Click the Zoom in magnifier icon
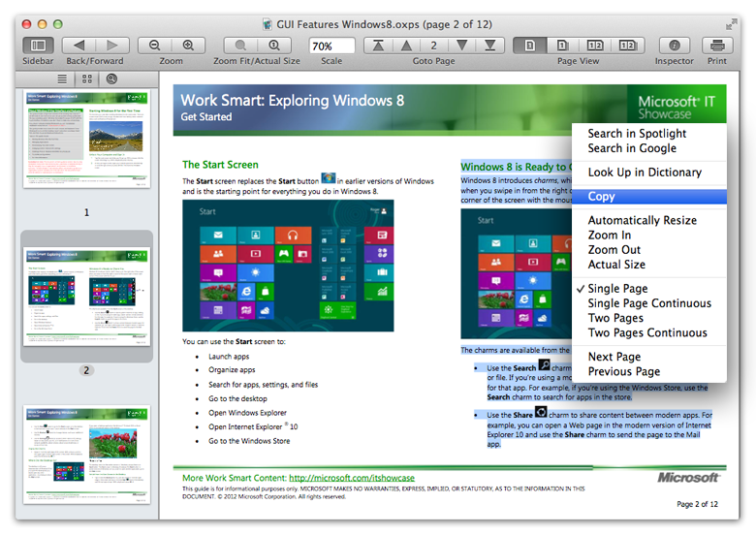The width and height of the screenshot is (756, 535). tap(188, 46)
